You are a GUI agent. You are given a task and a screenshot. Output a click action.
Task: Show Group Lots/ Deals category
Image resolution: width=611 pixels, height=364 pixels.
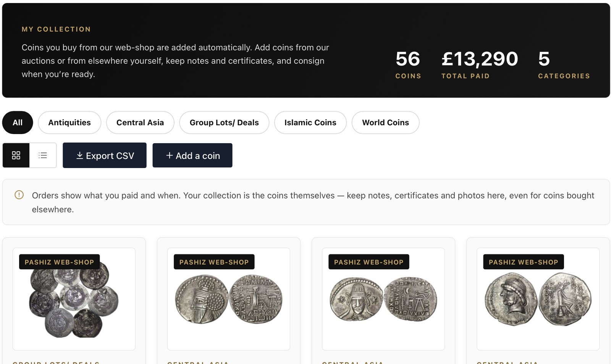(224, 123)
